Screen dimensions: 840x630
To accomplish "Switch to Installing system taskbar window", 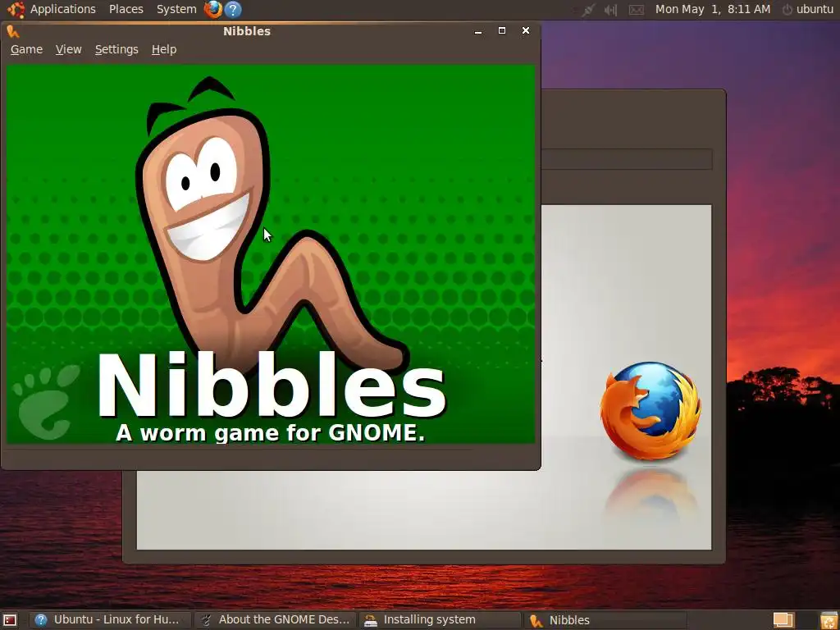I will pos(440,620).
